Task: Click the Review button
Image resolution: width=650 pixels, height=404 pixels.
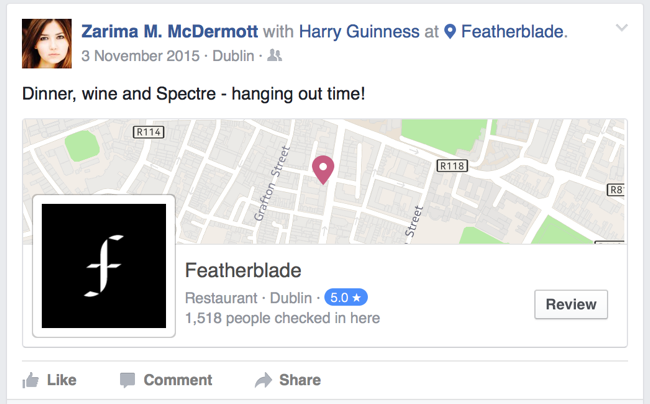Action: click(571, 305)
